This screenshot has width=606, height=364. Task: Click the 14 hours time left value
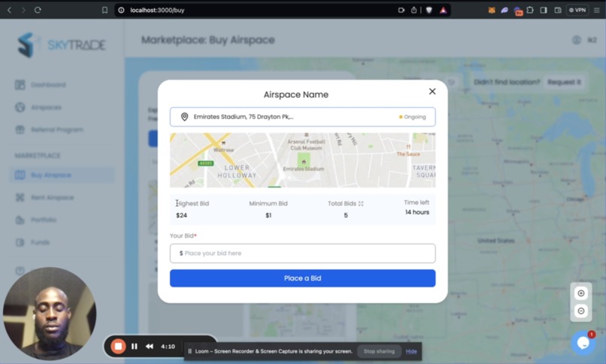click(x=417, y=212)
